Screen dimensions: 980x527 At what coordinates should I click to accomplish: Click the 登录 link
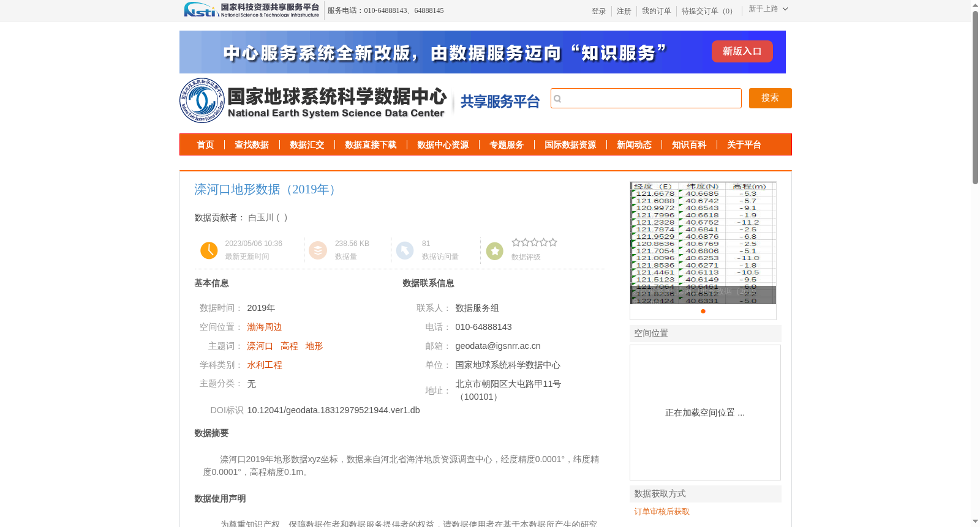click(x=598, y=11)
